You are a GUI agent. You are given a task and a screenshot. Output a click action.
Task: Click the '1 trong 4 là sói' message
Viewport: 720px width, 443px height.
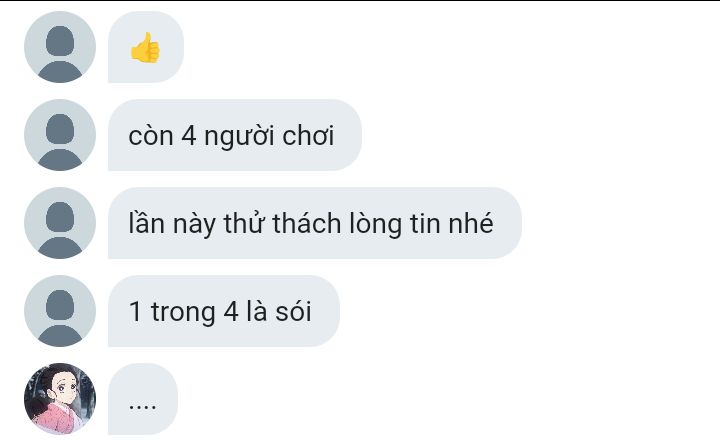pos(224,311)
